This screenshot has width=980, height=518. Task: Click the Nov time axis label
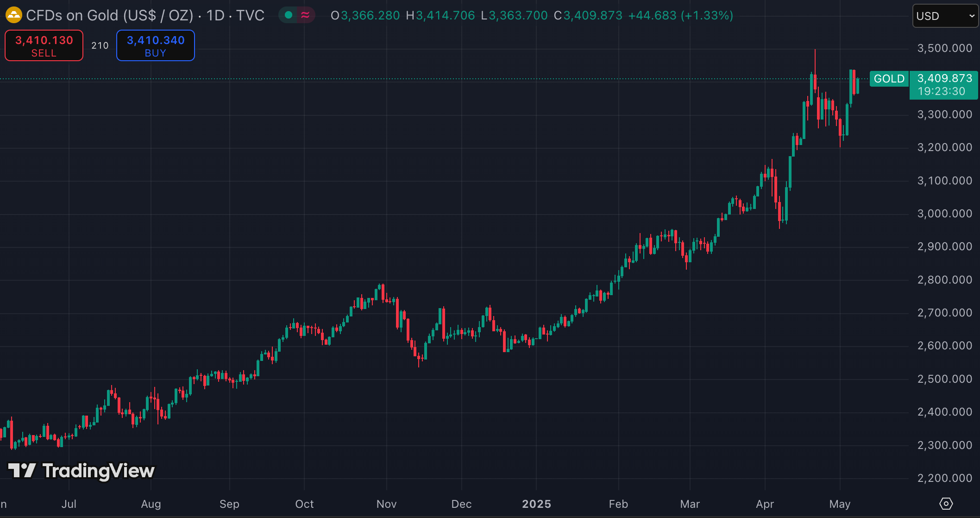click(386, 504)
